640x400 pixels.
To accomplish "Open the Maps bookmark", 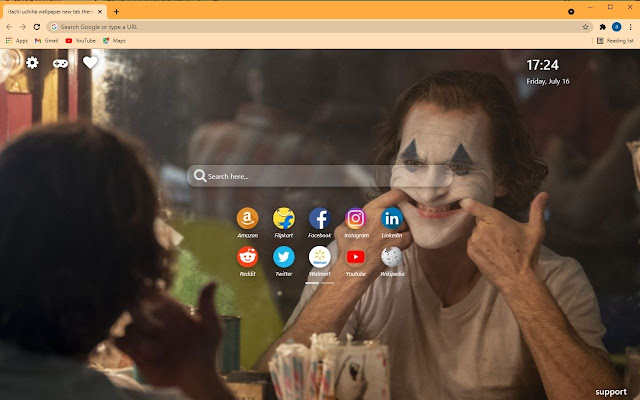I will 114,40.
